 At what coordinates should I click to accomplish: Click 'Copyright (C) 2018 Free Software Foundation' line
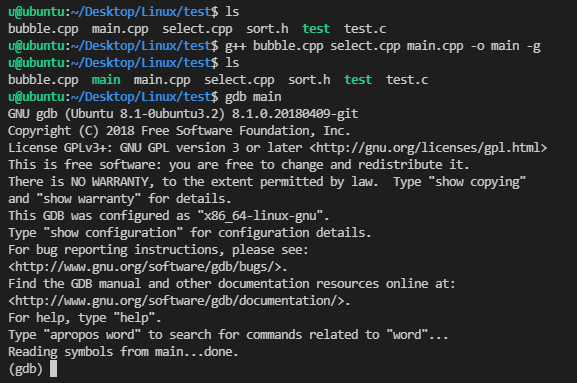point(179,131)
